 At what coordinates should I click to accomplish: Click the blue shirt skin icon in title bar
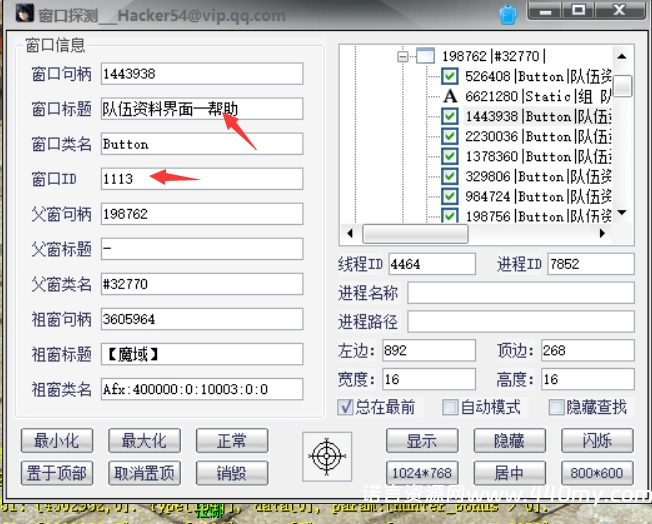pos(508,15)
